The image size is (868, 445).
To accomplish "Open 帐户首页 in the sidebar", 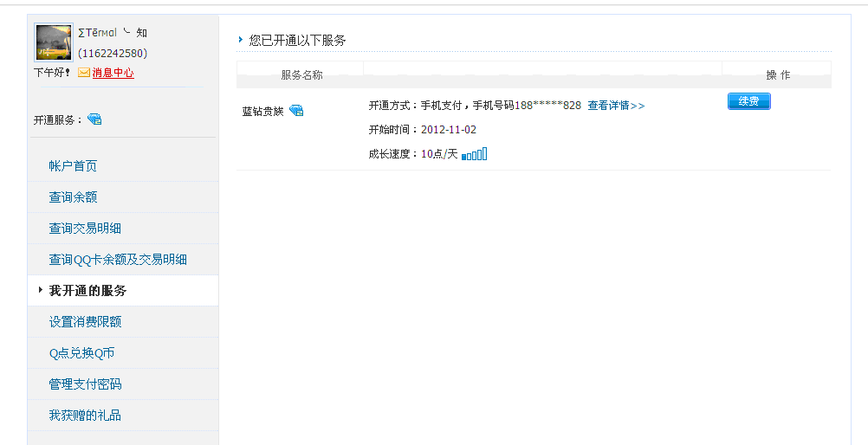I will (73, 165).
